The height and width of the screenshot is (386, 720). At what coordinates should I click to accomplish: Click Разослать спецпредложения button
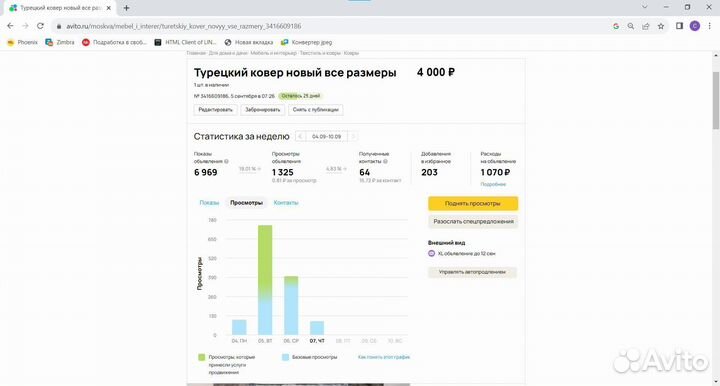coord(473,222)
